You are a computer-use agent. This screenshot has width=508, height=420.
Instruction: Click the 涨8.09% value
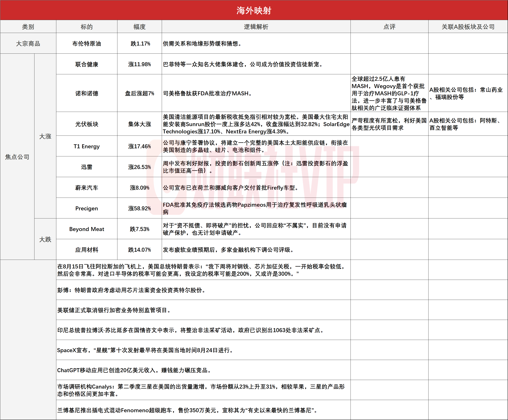pyautogui.click(x=140, y=187)
